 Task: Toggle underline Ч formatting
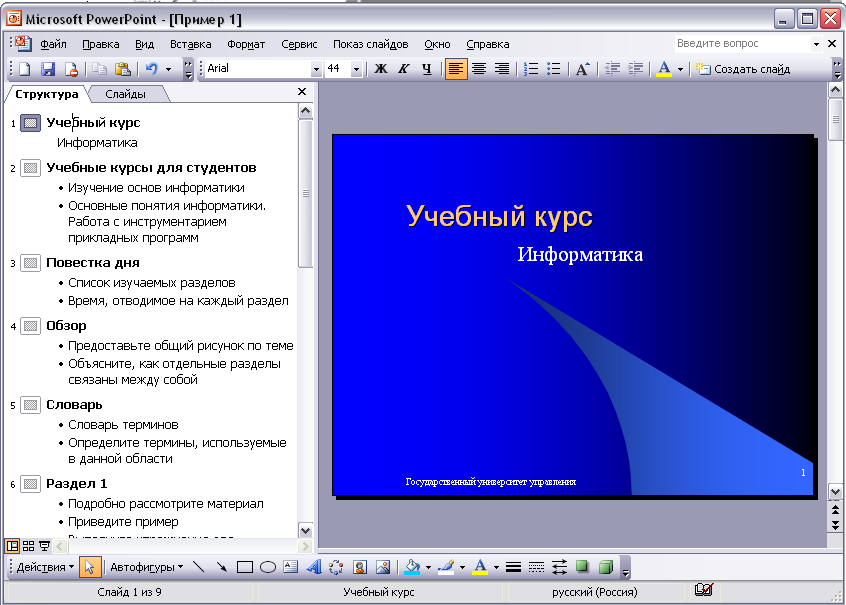(x=426, y=69)
